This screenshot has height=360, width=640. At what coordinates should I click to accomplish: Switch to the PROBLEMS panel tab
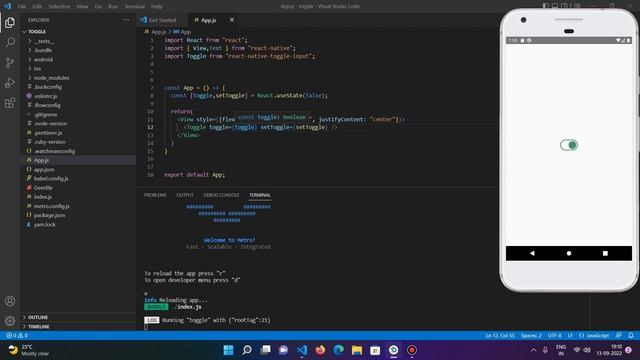coord(155,195)
